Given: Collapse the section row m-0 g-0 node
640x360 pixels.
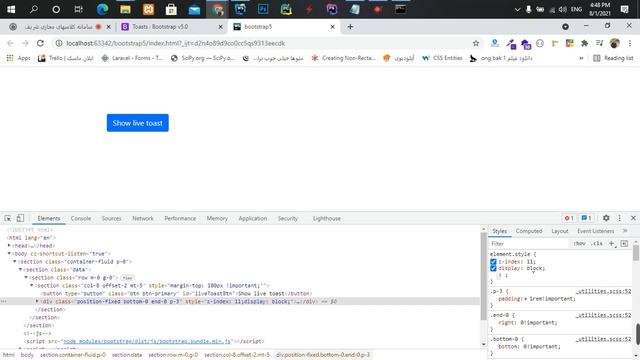Looking at the screenshot, I should click(x=26, y=278).
